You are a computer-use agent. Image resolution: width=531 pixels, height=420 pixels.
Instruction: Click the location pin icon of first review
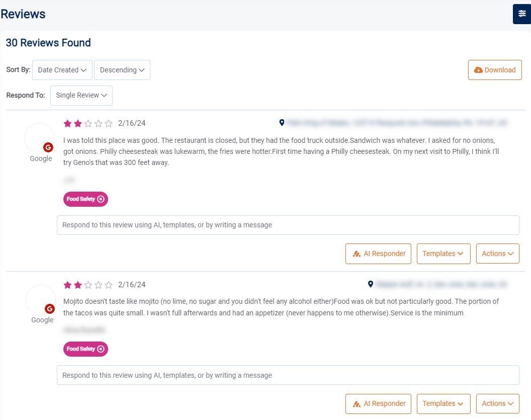pos(282,123)
